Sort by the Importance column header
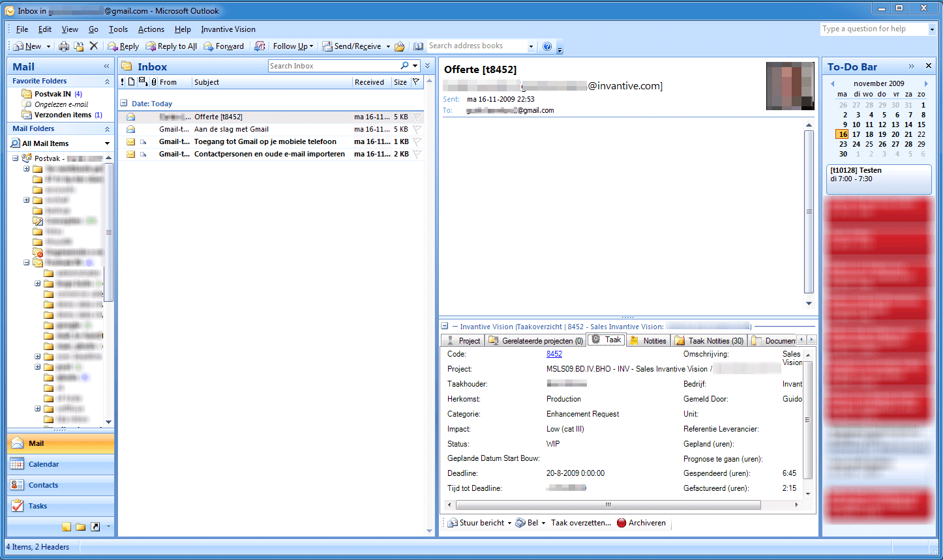 122,82
